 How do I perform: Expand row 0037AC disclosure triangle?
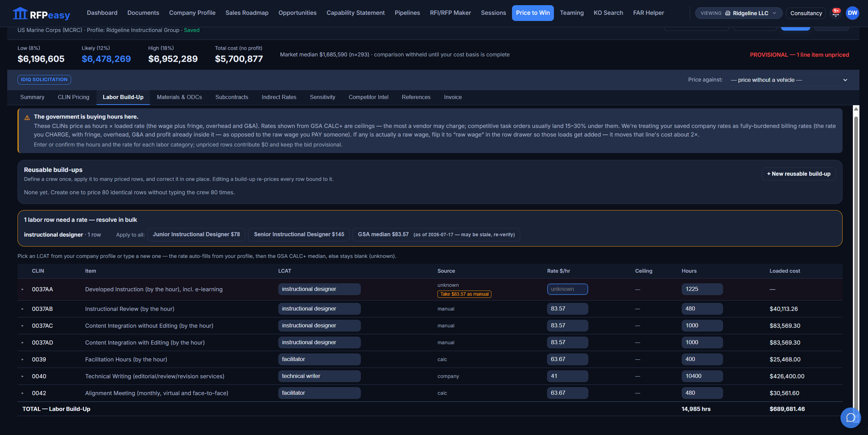[23, 326]
